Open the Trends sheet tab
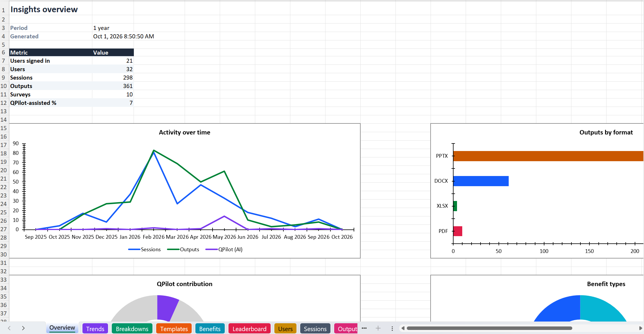This screenshot has height=334, width=644. 95,328
